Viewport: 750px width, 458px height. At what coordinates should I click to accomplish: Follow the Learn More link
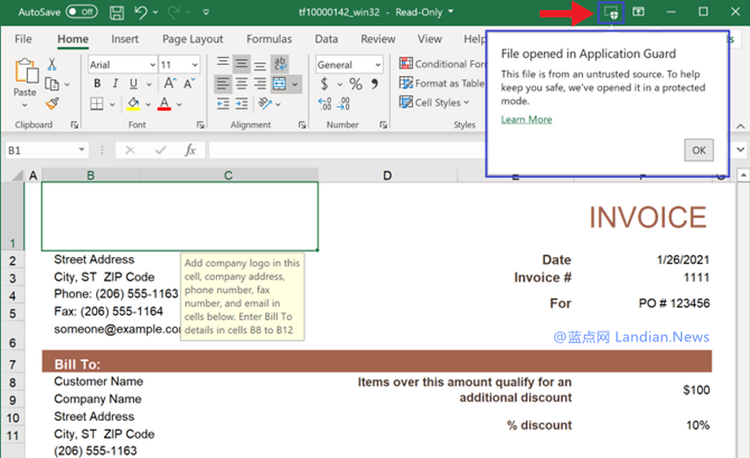pyautogui.click(x=526, y=119)
